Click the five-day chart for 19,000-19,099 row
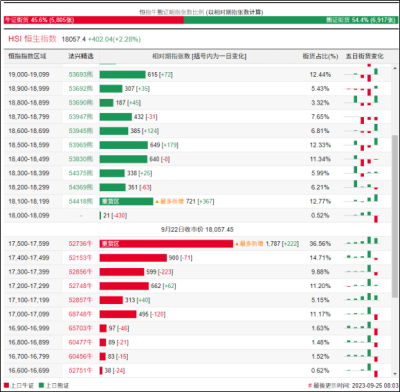This screenshot has width=400, height=392. click(362, 75)
